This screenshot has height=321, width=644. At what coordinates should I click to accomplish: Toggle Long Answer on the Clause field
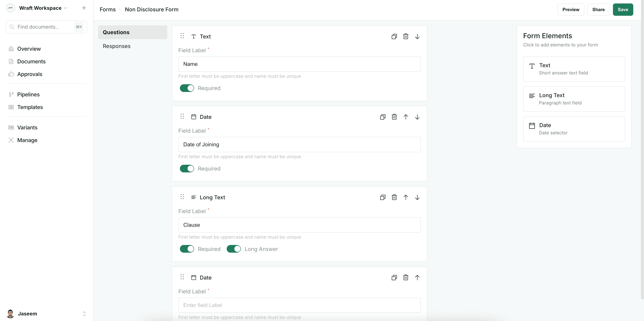pyautogui.click(x=234, y=249)
